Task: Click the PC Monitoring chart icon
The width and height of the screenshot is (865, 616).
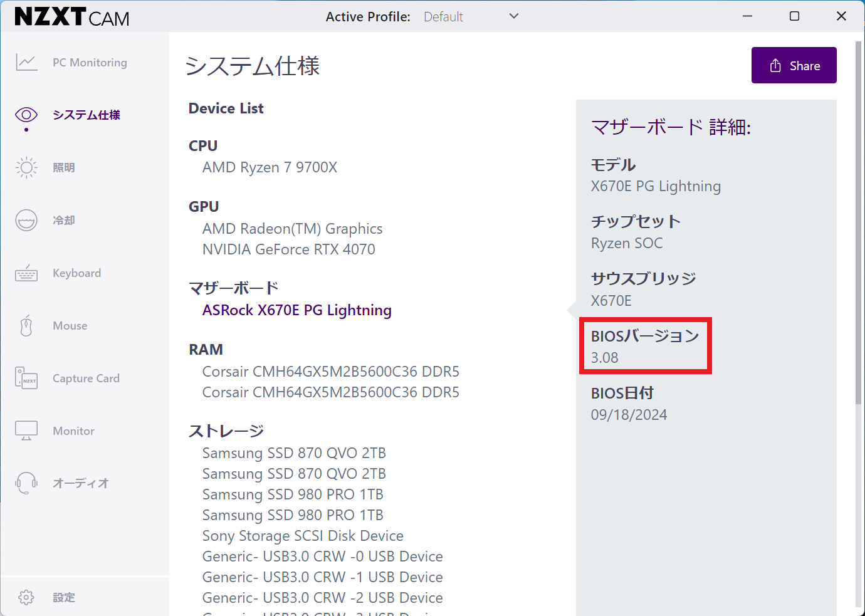Action: pyautogui.click(x=26, y=62)
